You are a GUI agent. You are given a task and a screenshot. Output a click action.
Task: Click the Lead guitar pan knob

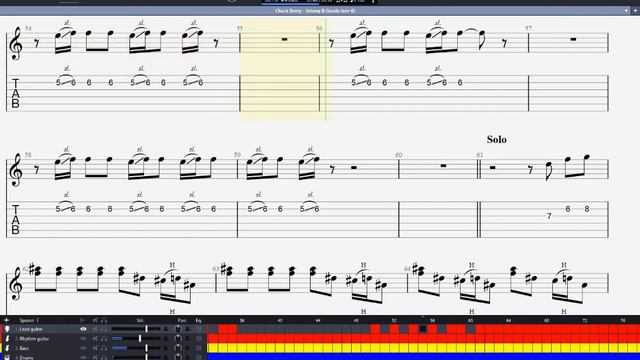[178, 329]
